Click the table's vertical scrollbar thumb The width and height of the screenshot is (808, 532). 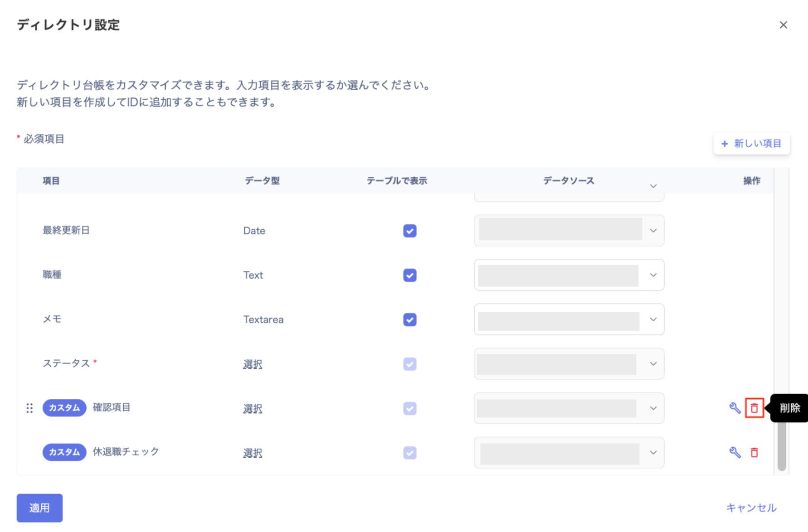pos(782,446)
